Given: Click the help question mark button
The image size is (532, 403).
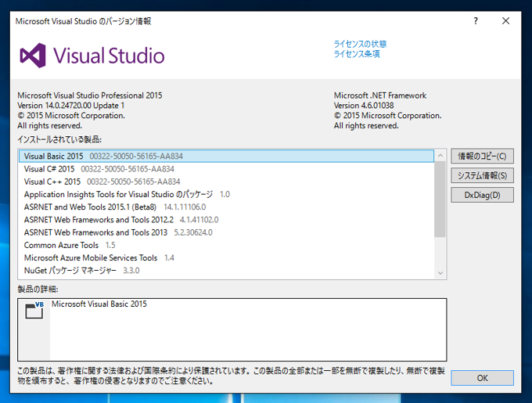Looking at the screenshot, I should tap(476, 21).
